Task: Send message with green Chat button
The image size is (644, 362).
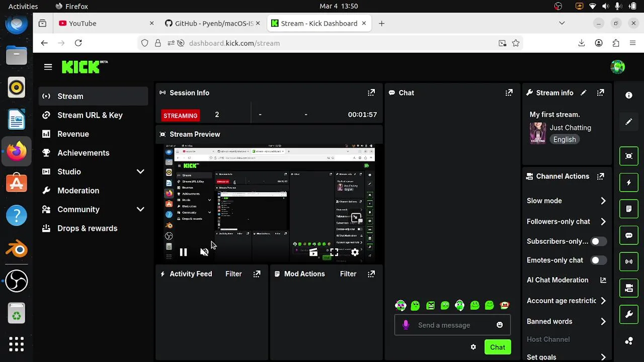Action: pyautogui.click(x=498, y=347)
